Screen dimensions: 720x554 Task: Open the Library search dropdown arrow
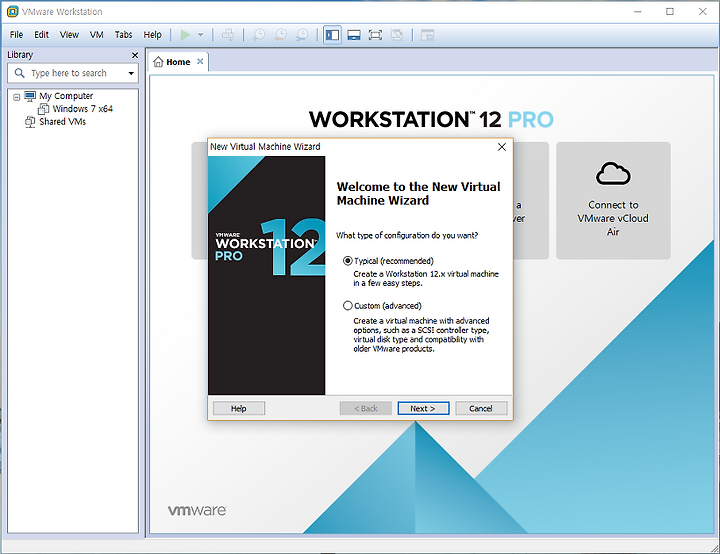tap(131, 73)
